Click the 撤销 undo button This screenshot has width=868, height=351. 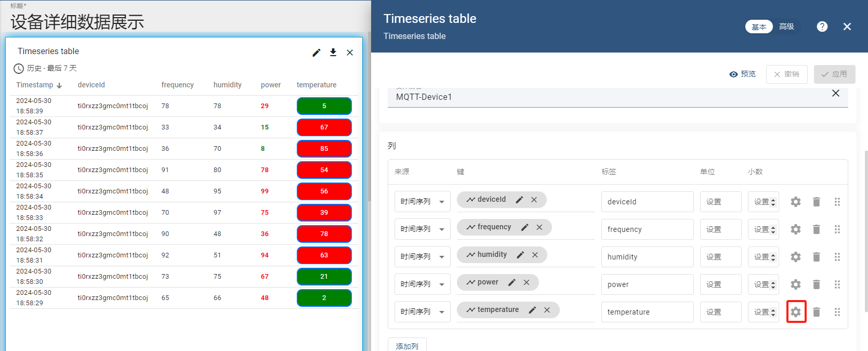[x=786, y=74]
